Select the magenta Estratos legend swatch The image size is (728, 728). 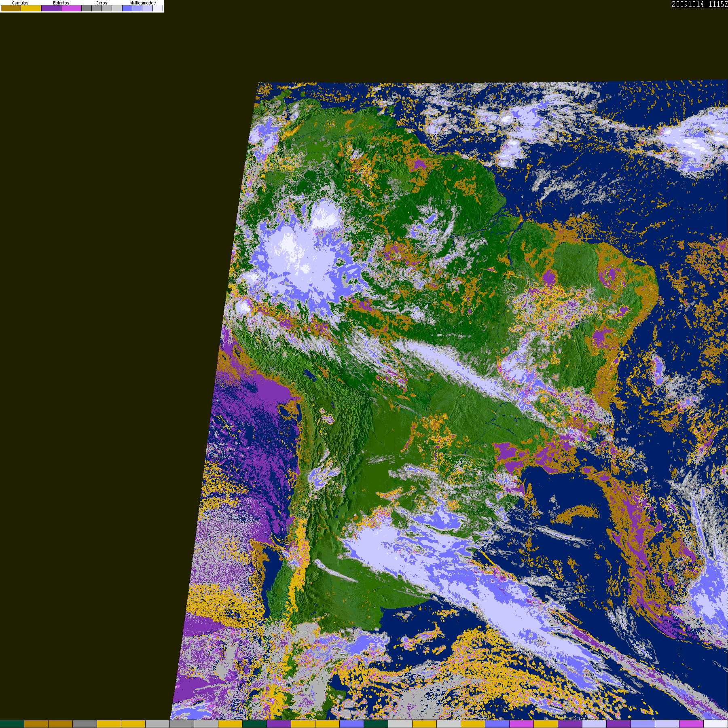pyautogui.click(x=71, y=8)
